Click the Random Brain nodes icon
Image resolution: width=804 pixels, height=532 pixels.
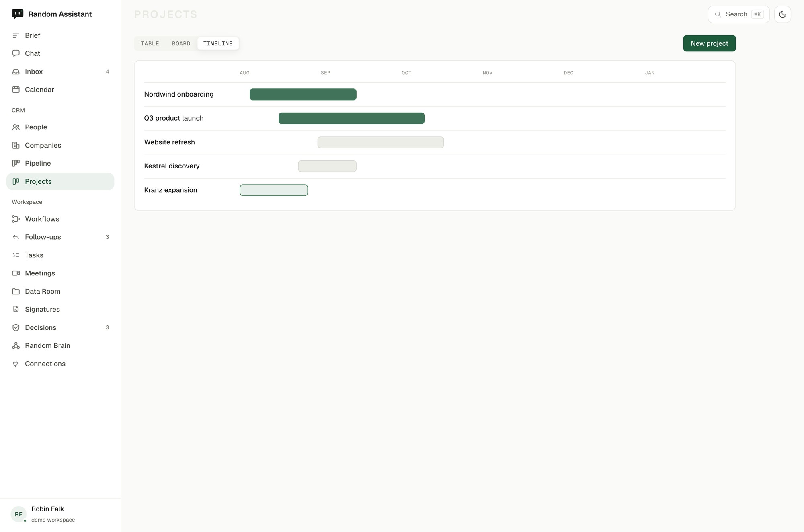pos(16,345)
